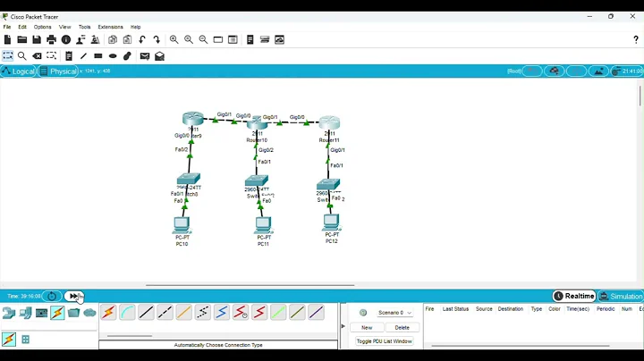Activate the Inspect magnifier tool

click(22, 55)
